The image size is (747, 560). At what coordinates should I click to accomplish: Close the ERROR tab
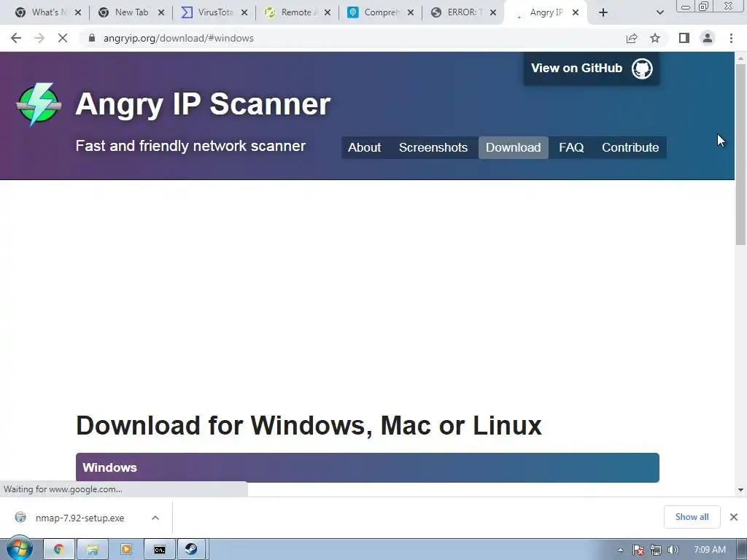493,12
